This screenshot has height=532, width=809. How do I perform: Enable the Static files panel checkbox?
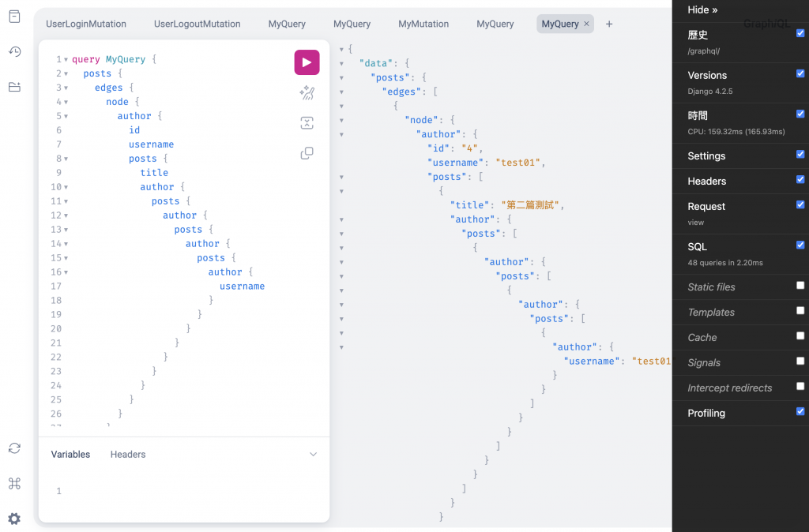800,285
